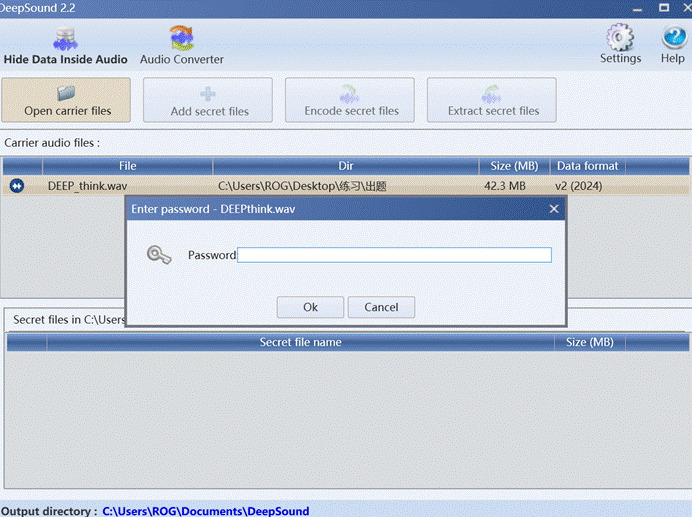Maximize the DeepSound window

click(664, 8)
